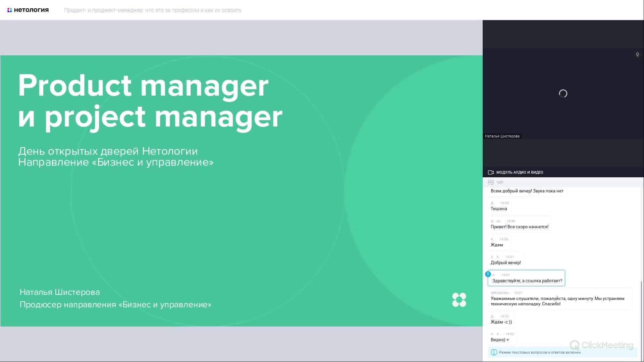Click the webinar title text in header
644x362 pixels.
(x=153, y=10)
